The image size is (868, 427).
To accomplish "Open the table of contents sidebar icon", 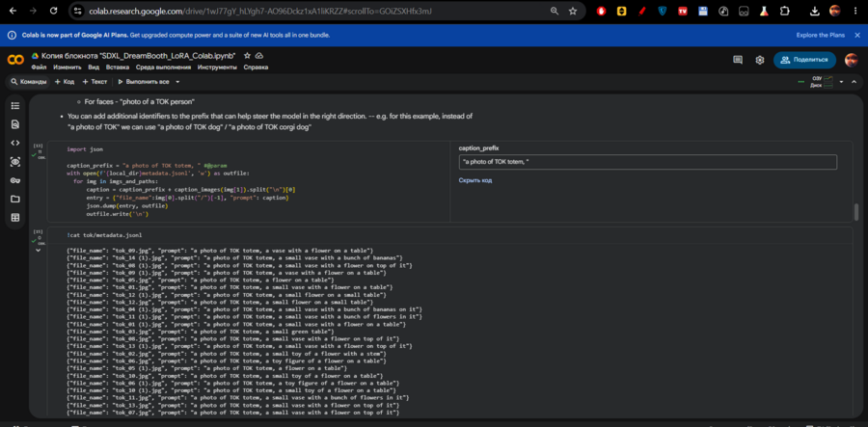I will [14, 106].
